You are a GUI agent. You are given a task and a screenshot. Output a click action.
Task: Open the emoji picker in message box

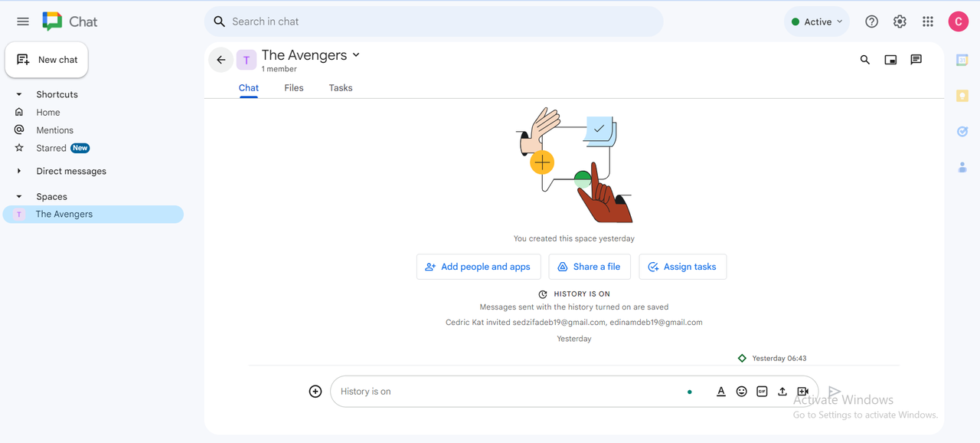pos(741,392)
